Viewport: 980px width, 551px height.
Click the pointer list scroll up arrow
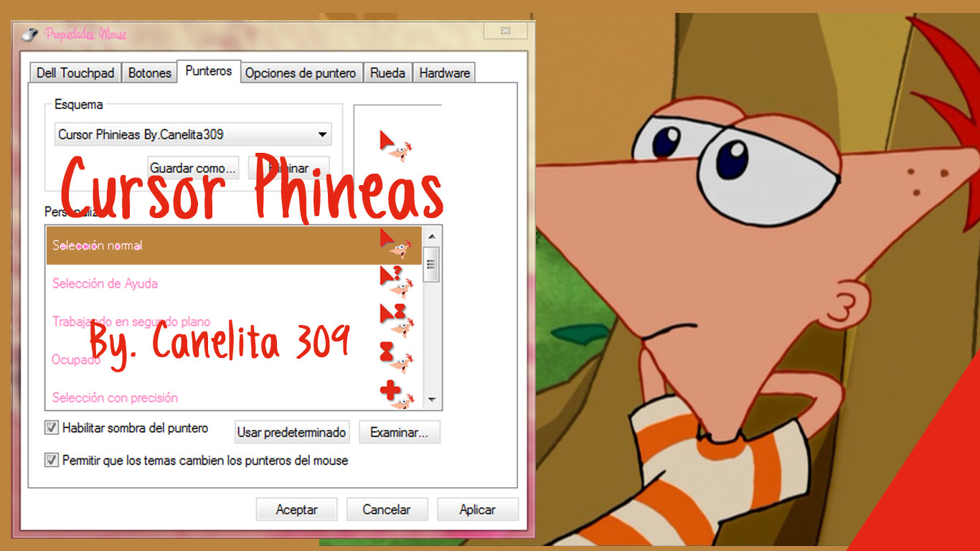coord(432,235)
